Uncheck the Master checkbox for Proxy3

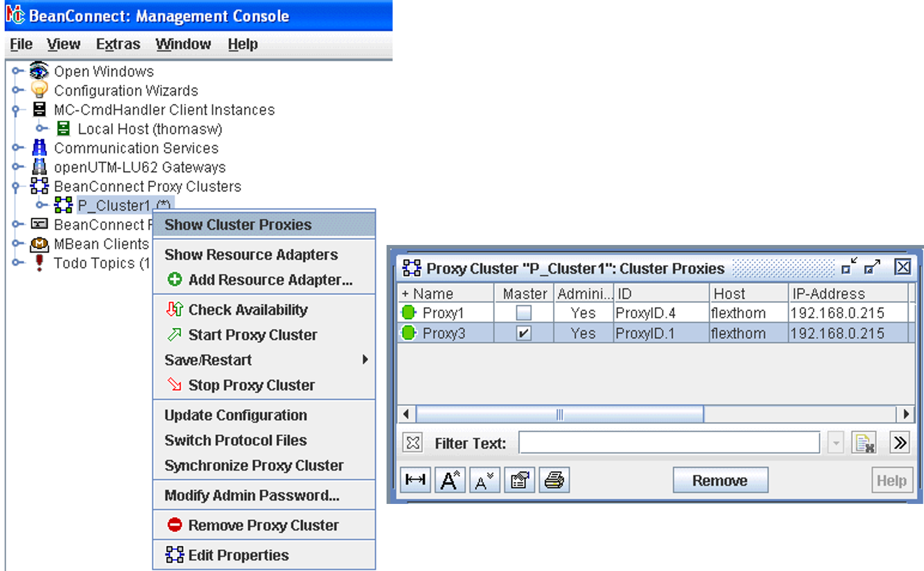[x=523, y=333]
